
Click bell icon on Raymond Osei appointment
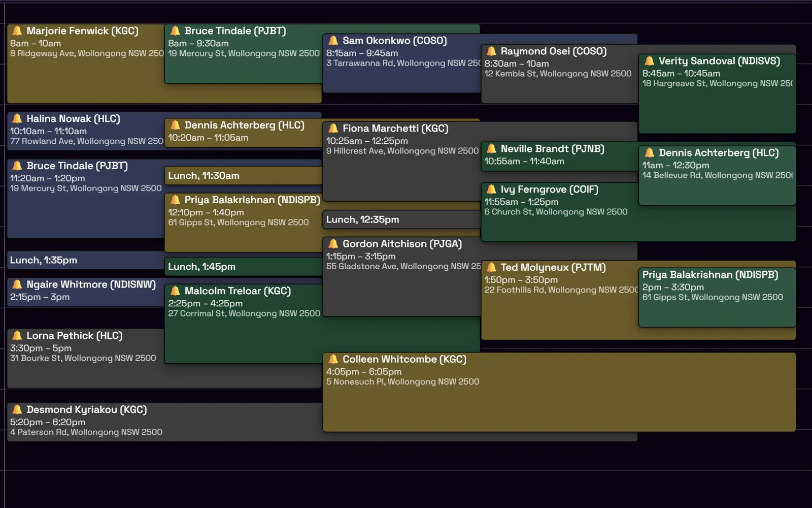pos(491,51)
